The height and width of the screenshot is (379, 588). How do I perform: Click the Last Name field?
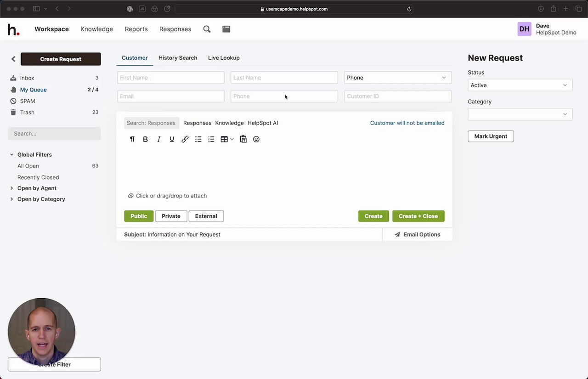284,78
